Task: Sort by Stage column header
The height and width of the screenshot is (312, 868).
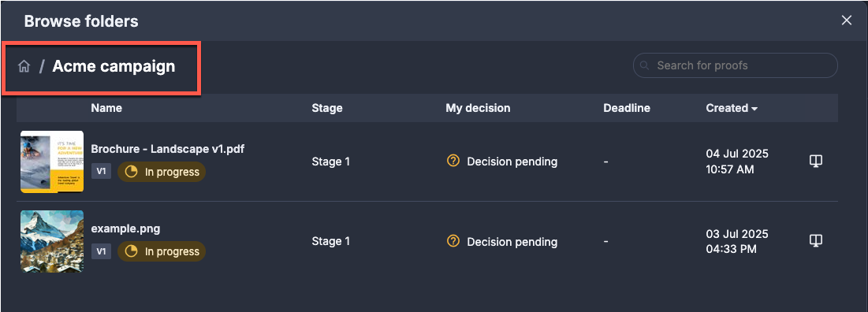Action: [327, 108]
